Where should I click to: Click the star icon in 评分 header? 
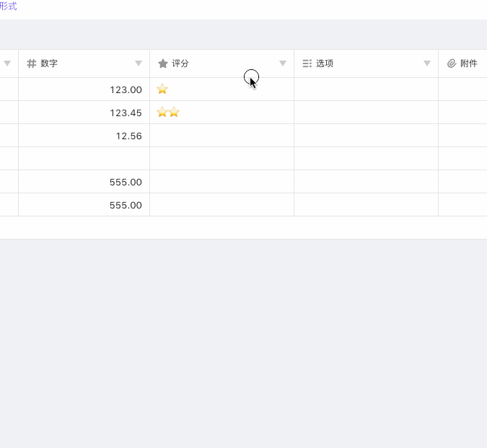click(163, 63)
